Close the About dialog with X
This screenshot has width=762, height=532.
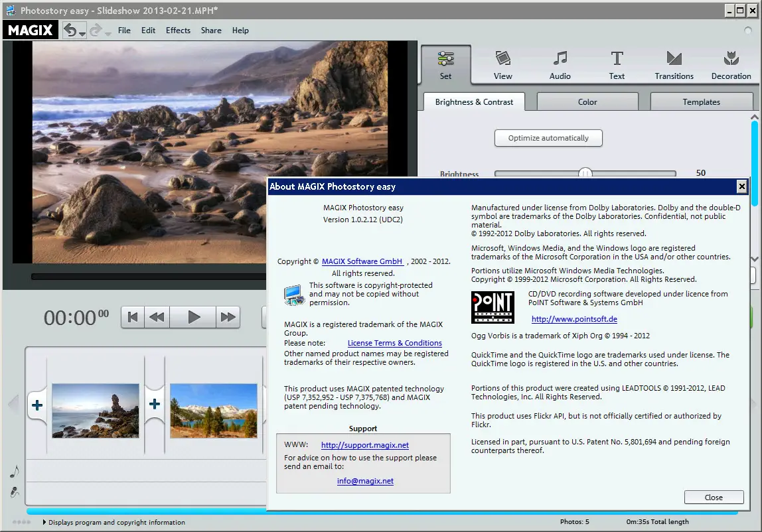tap(741, 186)
